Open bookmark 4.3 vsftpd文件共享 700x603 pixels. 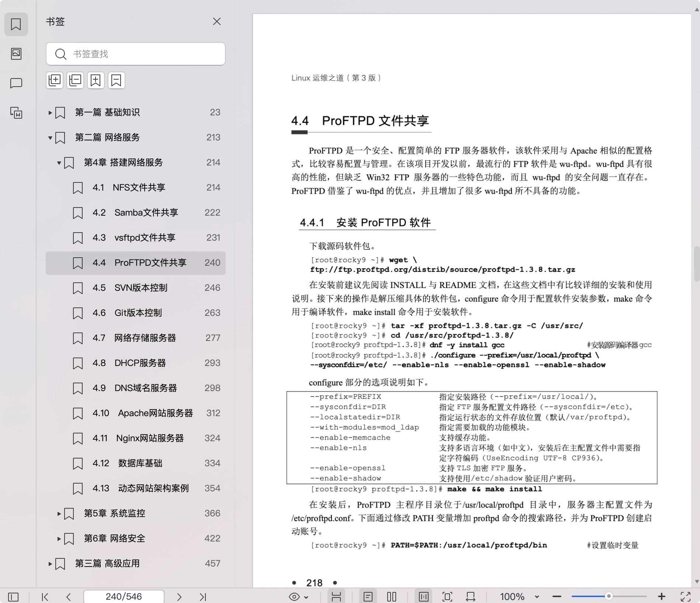(136, 238)
